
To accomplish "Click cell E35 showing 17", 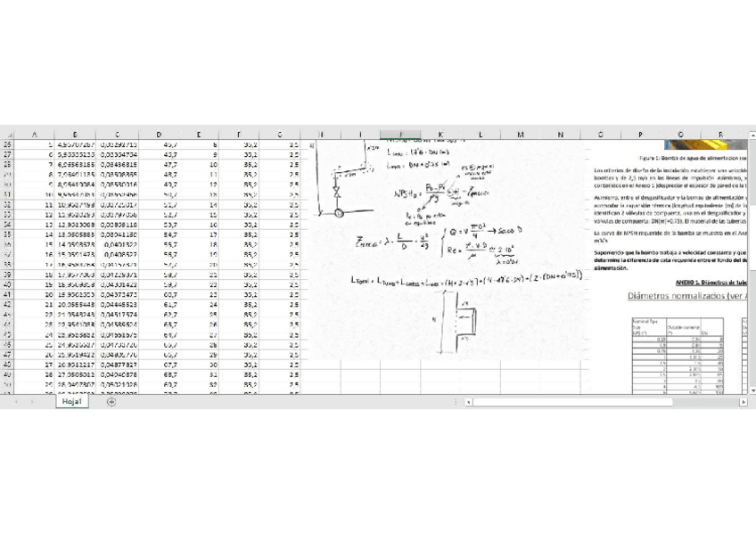I will pyautogui.click(x=199, y=234).
